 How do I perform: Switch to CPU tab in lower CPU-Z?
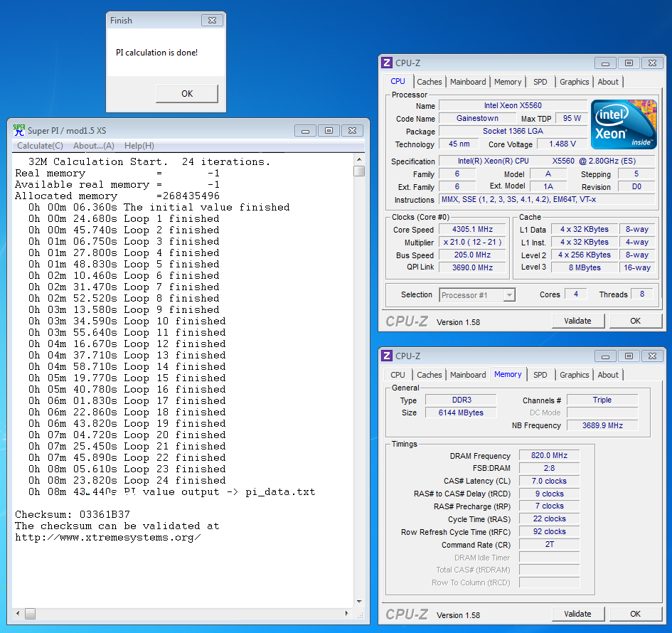tap(398, 375)
